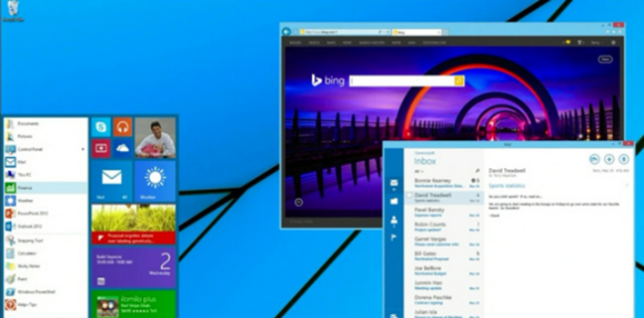Launch Paint from the Start menu
The height and width of the screenshot is (318, 644).
(x=46, y=279)
